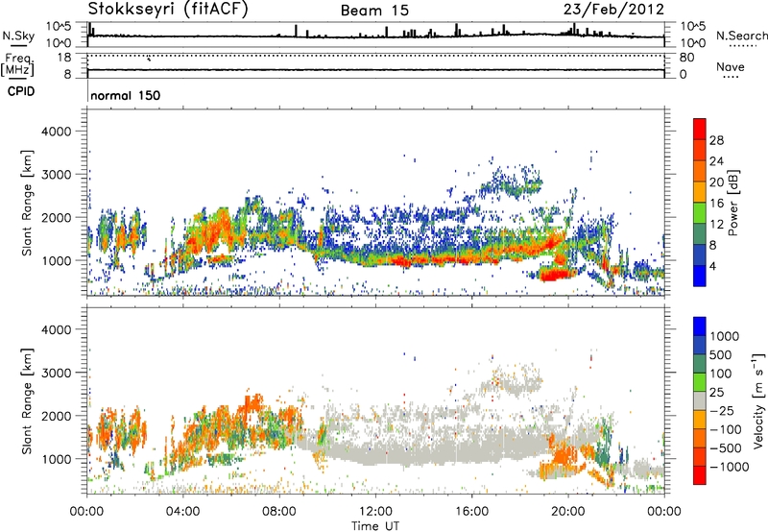
Task: Click the Slant Range label of power panel
Action: pyautogui.click(x=27, y=203)
